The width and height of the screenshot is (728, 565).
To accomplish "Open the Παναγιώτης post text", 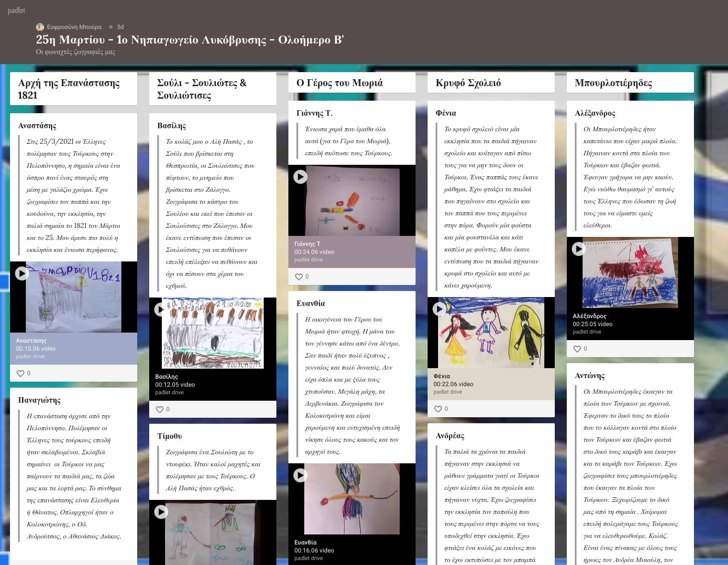I will click(x=74, y=476).
